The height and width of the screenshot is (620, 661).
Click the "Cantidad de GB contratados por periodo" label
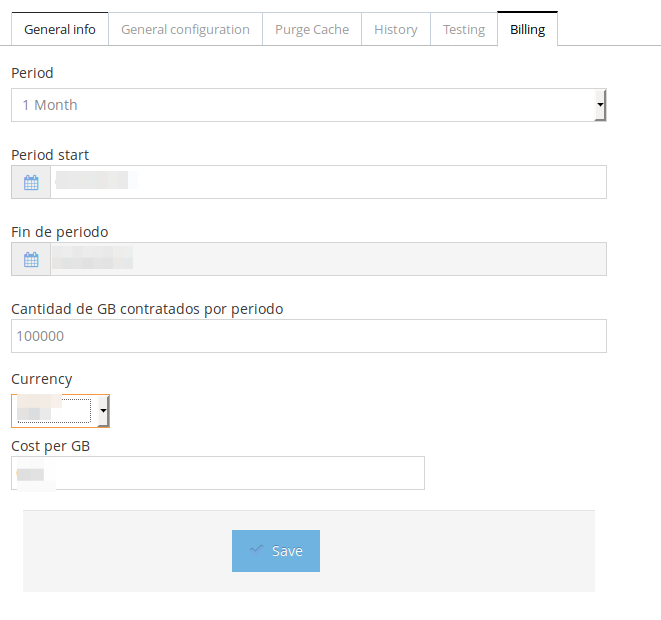point(147,309)
